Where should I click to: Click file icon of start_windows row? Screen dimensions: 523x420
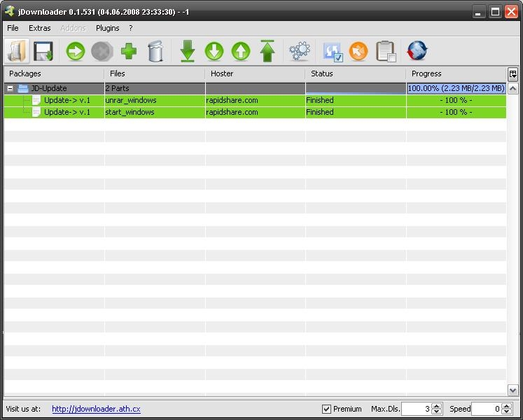[36, 113]
